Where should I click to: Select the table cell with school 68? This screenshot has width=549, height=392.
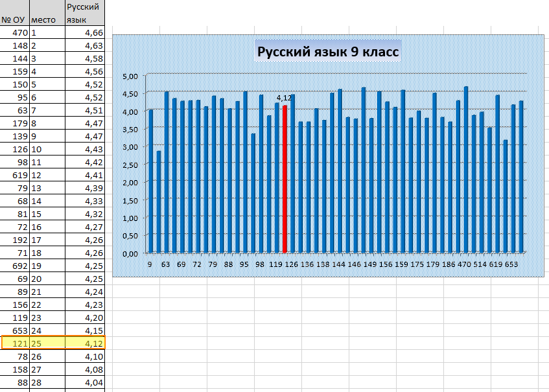pyautogui.click(x=15, y=201)
